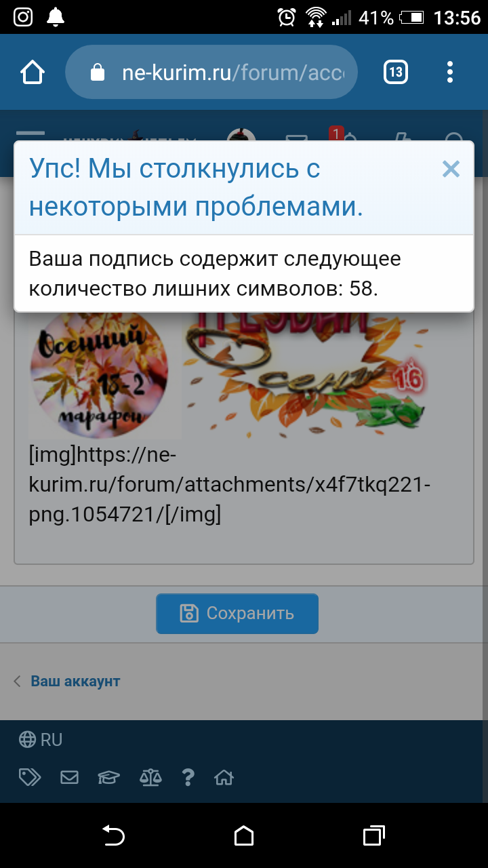Tap the graduation cap footer icon
The image size is (488, 868).
click(108, 777)
